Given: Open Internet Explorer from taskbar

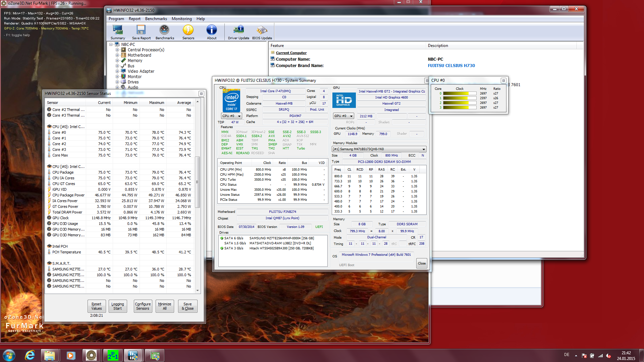Looking at the screenshot, I should [x=30, y=355].
